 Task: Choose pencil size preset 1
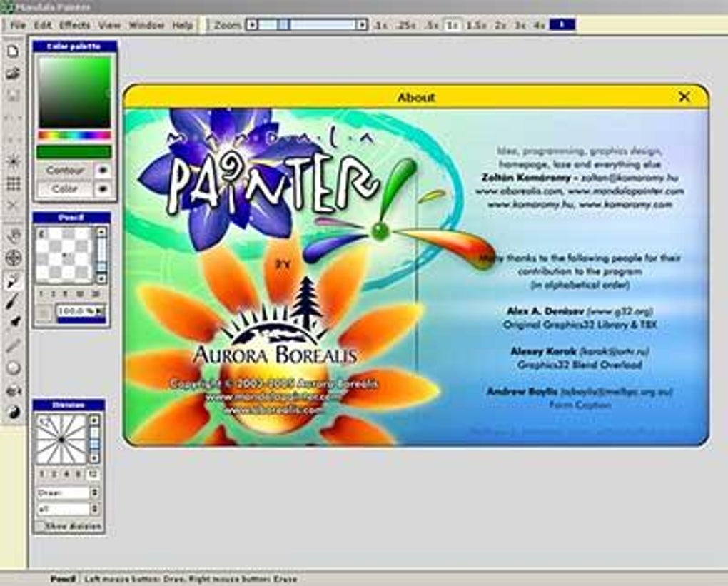pos(41,294)
